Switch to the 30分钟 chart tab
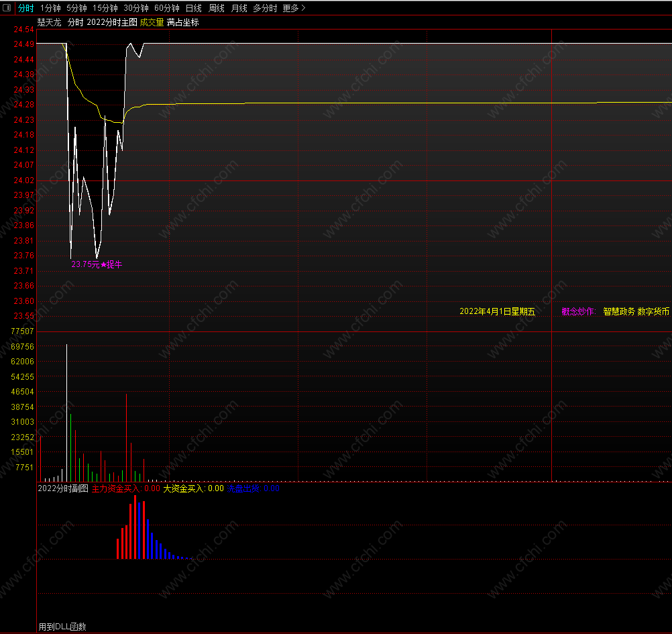672x634 pixels. pyautogui.click(x=136, y=8)
